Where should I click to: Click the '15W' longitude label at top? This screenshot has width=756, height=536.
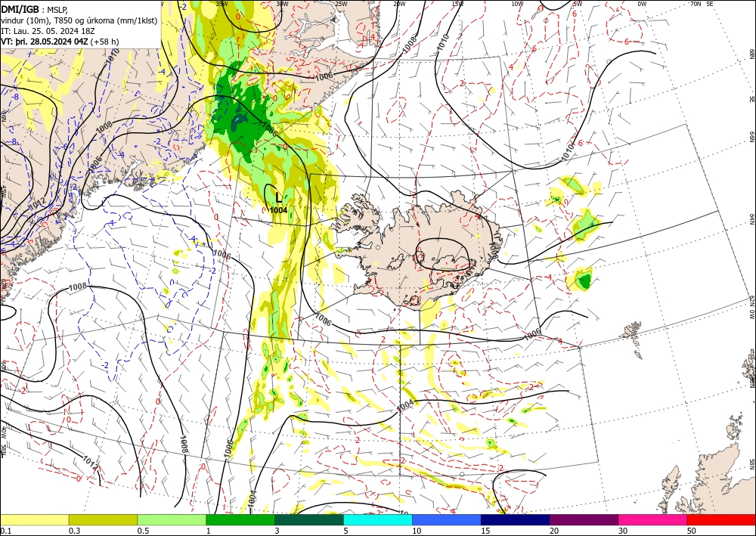pyautogui.click(x=457, y=4)
